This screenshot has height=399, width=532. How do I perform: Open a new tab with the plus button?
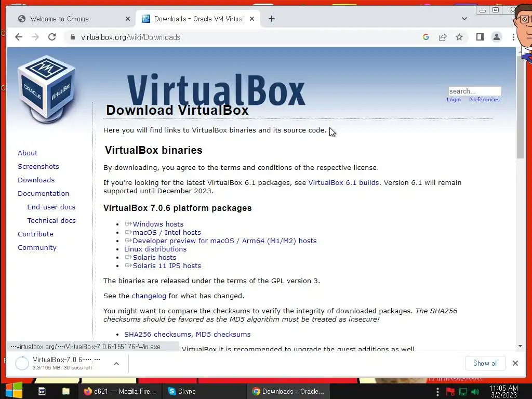pos(271,19)
